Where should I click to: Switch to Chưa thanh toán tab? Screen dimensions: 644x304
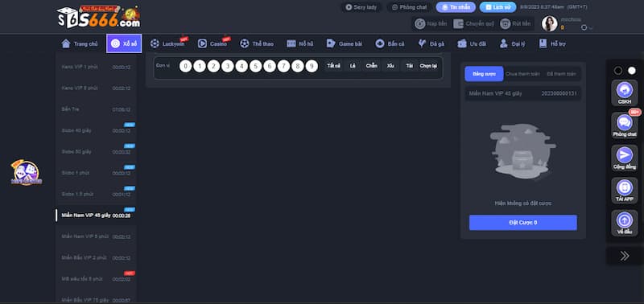click(522, 74)
